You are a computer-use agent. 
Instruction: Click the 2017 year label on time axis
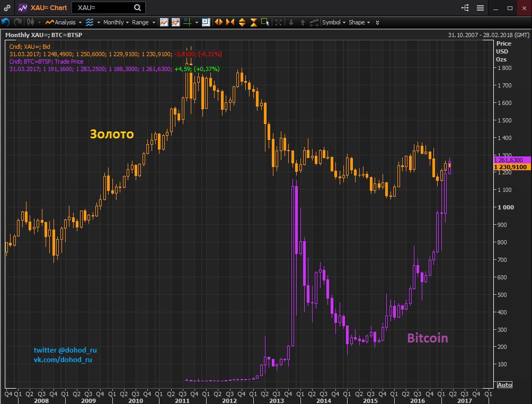[465, 401]
